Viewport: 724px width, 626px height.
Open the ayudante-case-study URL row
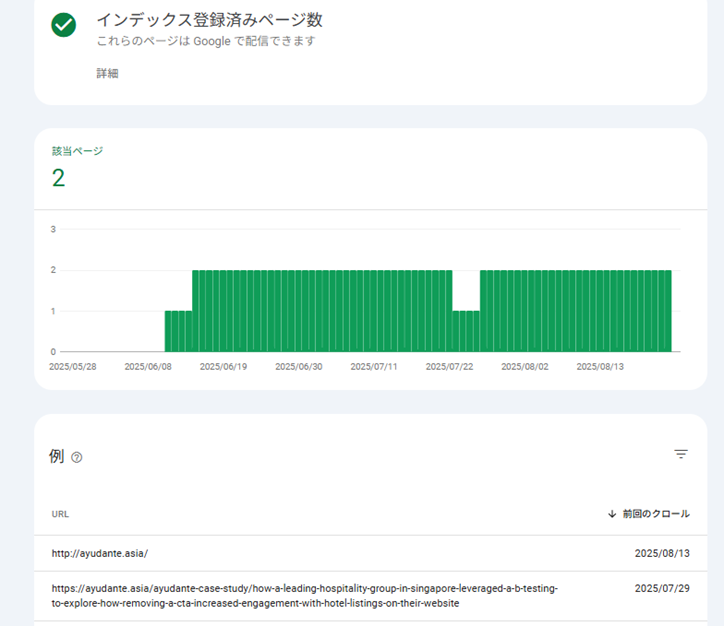click(305, 596)
